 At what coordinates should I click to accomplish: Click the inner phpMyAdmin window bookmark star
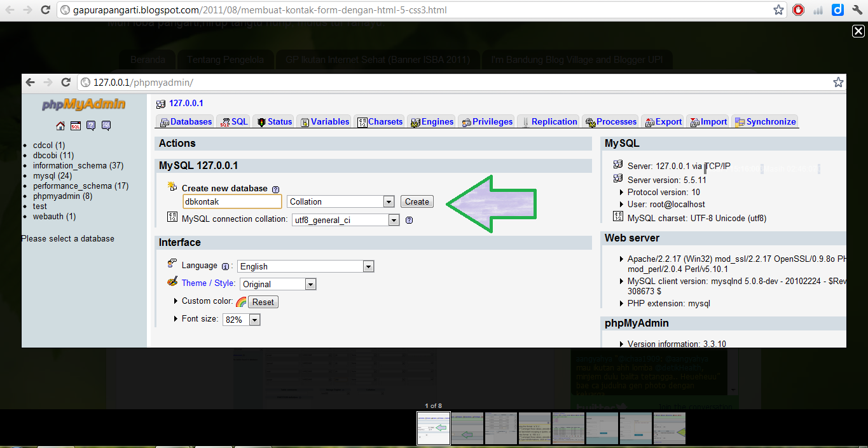(838, 82)
